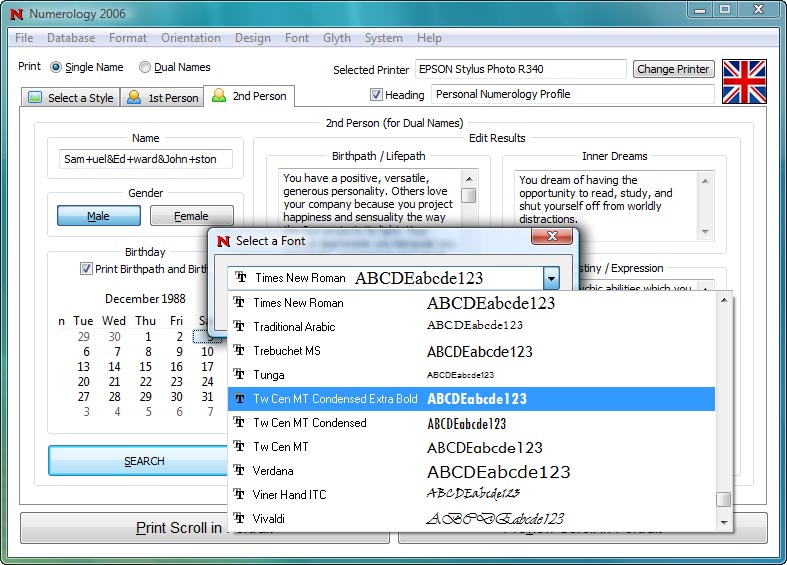Open the Format menu

coord(128,38)
